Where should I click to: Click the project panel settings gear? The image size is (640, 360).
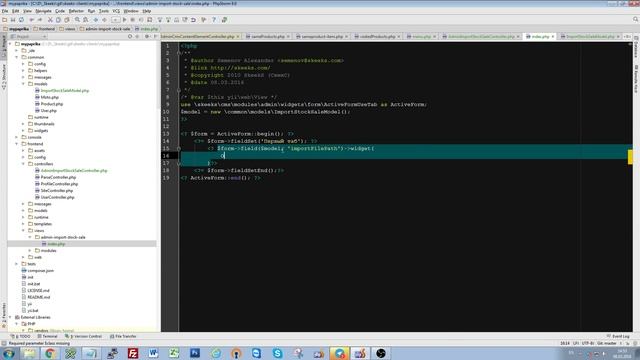[147, 36]
